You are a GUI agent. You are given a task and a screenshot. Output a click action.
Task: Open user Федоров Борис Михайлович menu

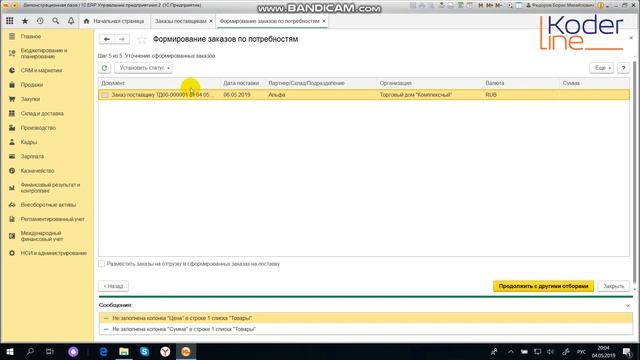pyautogui.click(x=560, y=5)
